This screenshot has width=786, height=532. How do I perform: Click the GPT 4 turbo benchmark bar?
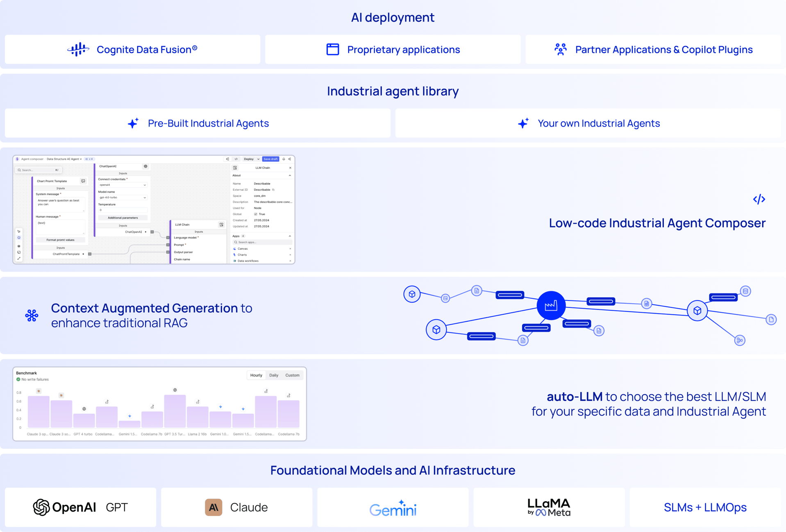pyautogui.click(x=84, y=421)
